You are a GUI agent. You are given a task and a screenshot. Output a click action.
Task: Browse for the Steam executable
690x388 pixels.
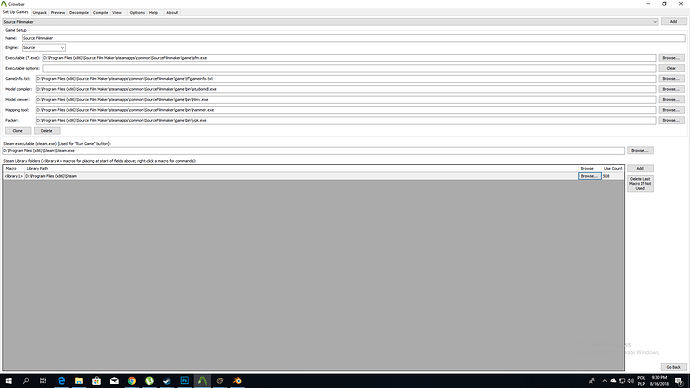click(x=640, y=150)
